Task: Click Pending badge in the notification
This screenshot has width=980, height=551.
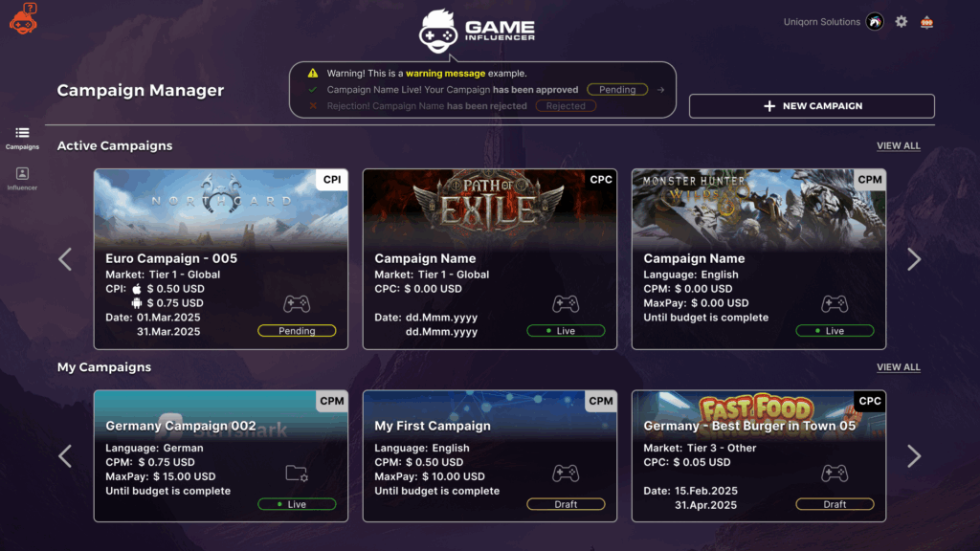Action: (x=617, y=90)
